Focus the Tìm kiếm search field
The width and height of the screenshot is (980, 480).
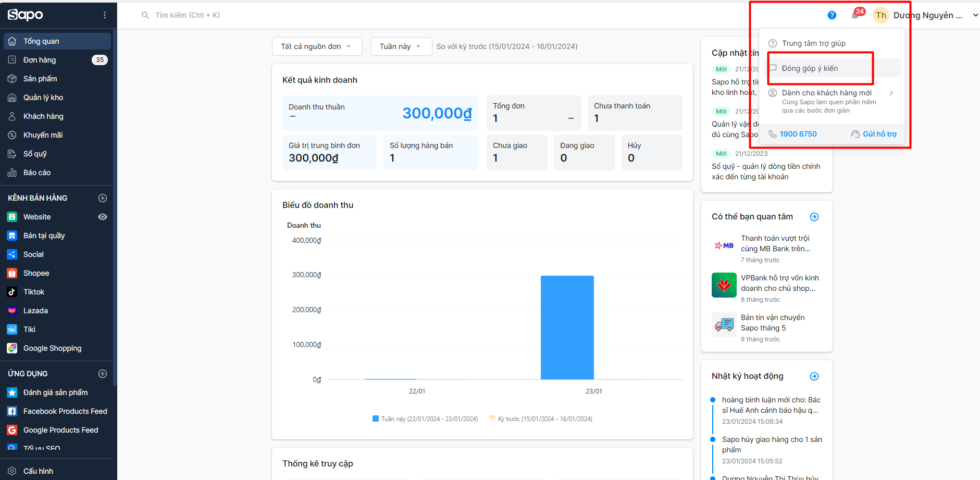pyautogui.click(x=188, y=15)
